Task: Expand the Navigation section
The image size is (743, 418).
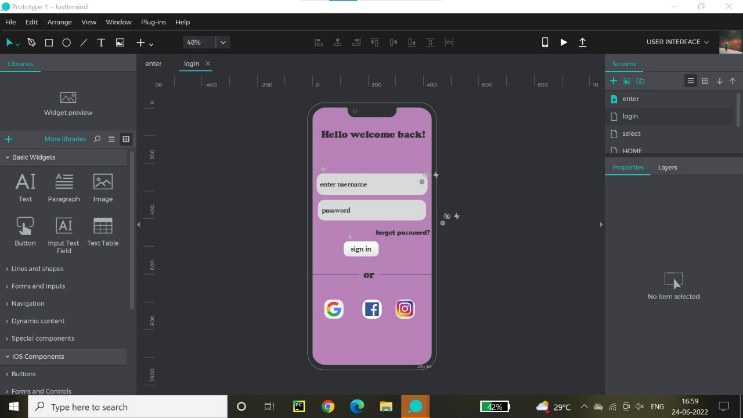Action: pyautogui.click(x=25, y=303)
